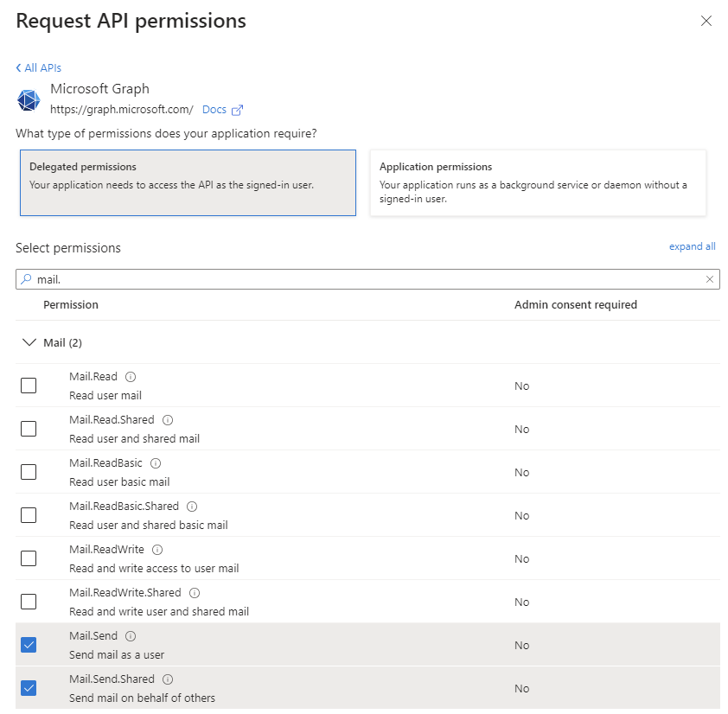
Task: Click expand all permissions link
Action: point(692,246)
